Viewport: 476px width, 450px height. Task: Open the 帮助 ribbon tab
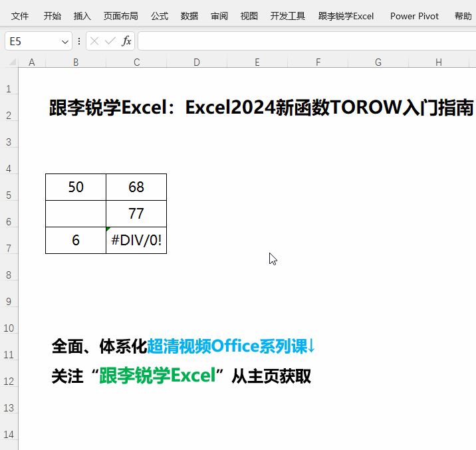click(463, 16)
